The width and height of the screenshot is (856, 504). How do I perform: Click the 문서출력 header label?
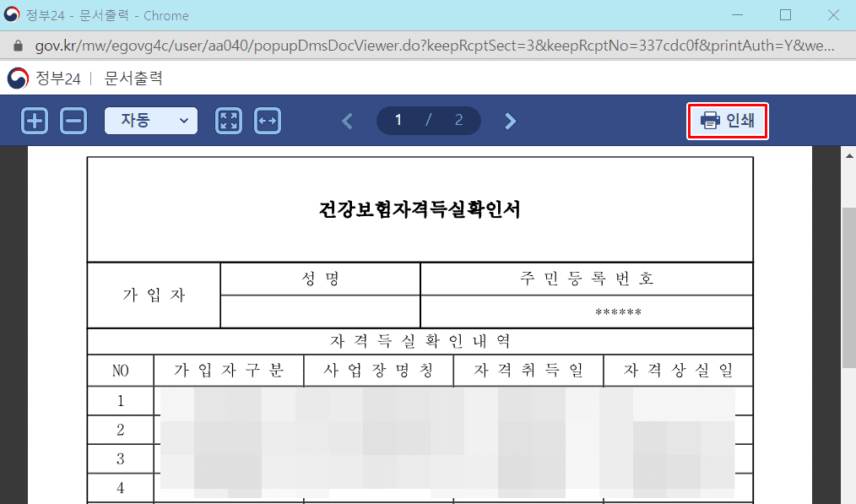pyautogui.click(x=133, y=79)
